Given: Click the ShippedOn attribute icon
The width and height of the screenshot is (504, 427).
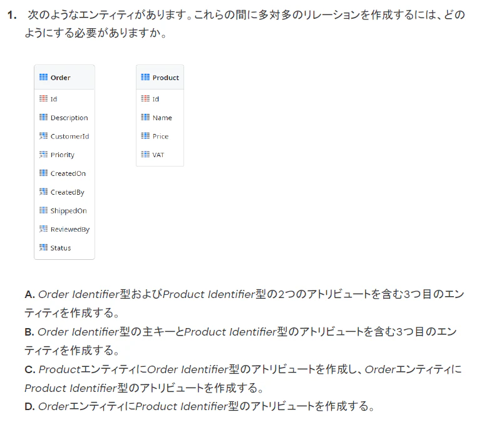Looking at the screenshot, I should tap(43, 210).
